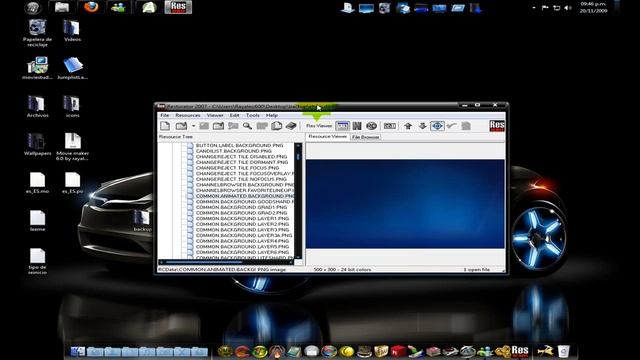Select COMMON.BACKGROUND.GRAD2.PNG resource
Screen dimensions: 640x360
coord(241,213)
